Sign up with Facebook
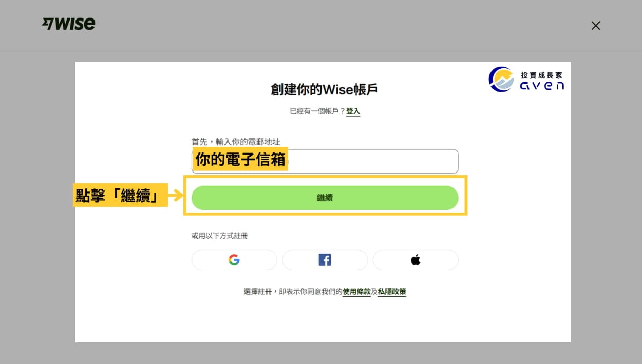The width and height of the screenshot is (642, 364). [x=325, y=260]
